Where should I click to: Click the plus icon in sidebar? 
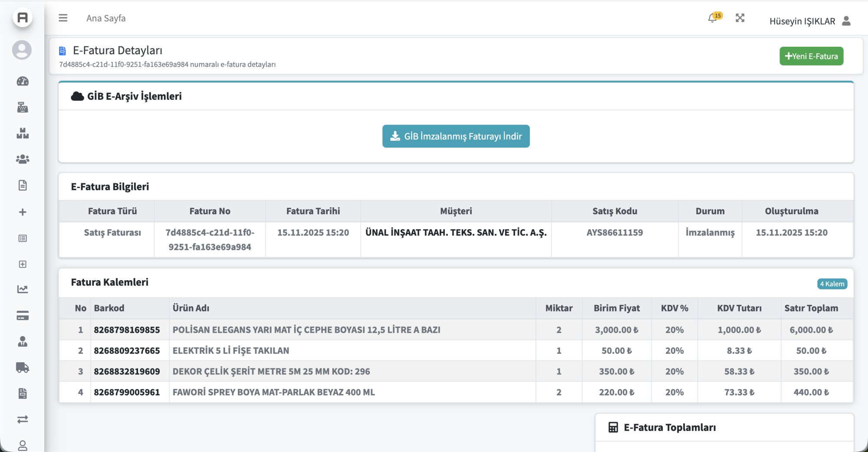click(x=23, y=212)
